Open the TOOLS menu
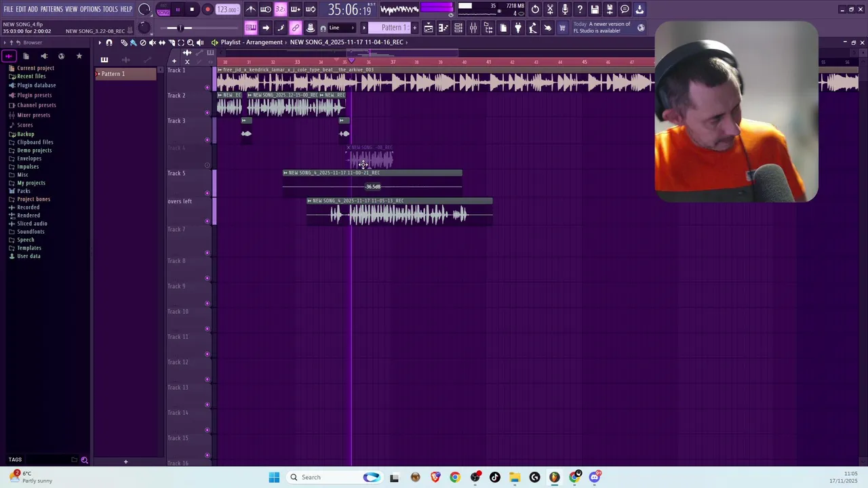The image size is (868, 488). click(110, 9)
